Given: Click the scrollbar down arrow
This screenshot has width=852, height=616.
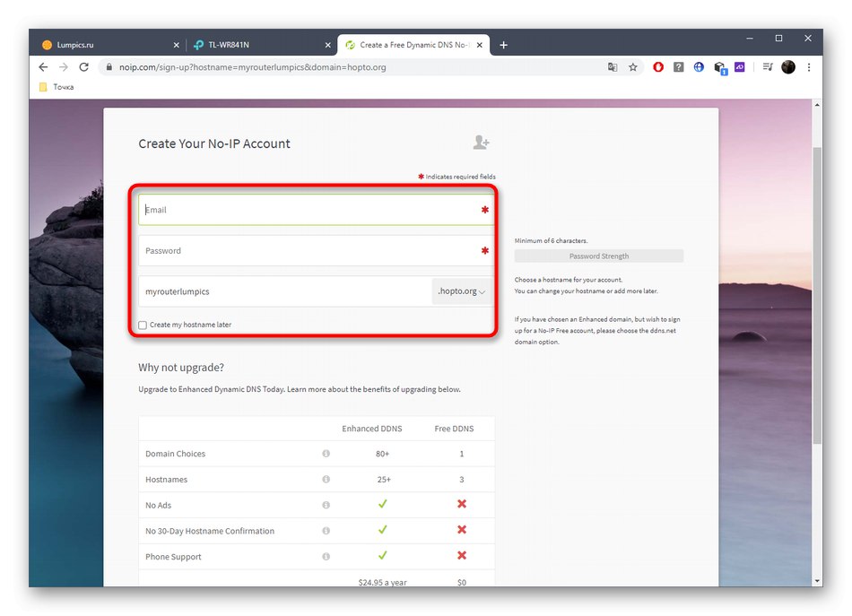Looking at the screenshot, I should click(817, 581).
